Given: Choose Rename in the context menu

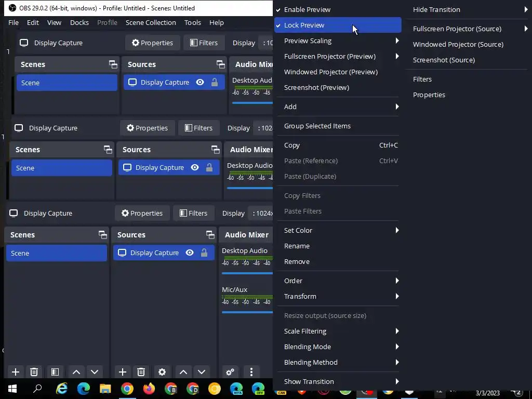Looking at the screenshot, I should tap(338, 246).
